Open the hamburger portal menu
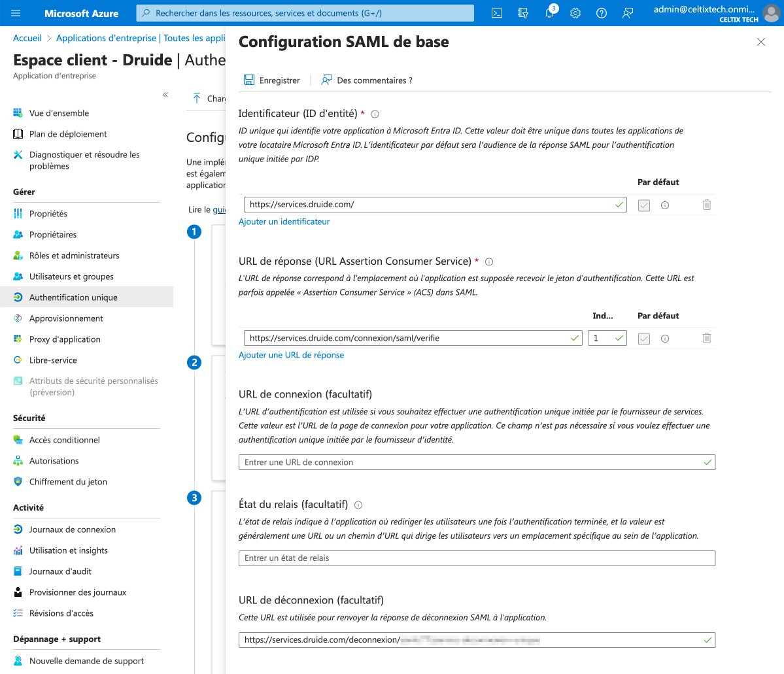 click(16, 13)
